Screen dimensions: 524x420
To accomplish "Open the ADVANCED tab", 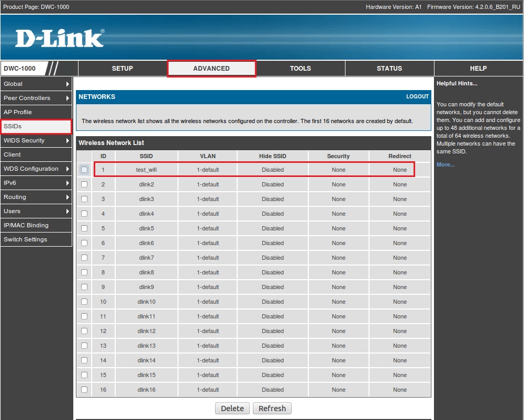I will point(211,69).
